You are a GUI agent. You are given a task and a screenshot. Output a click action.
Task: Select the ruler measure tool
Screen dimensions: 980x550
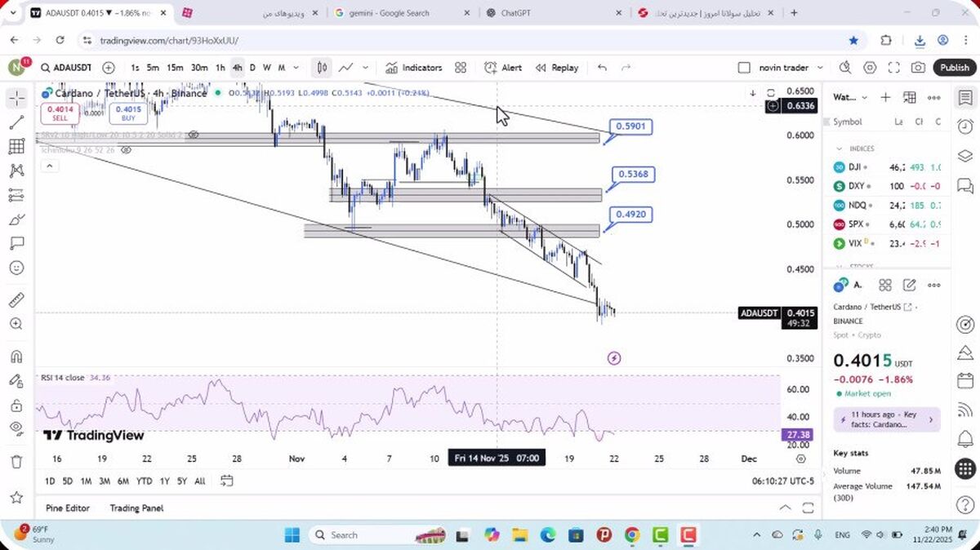pyautogui.click(x=16, y=299)
